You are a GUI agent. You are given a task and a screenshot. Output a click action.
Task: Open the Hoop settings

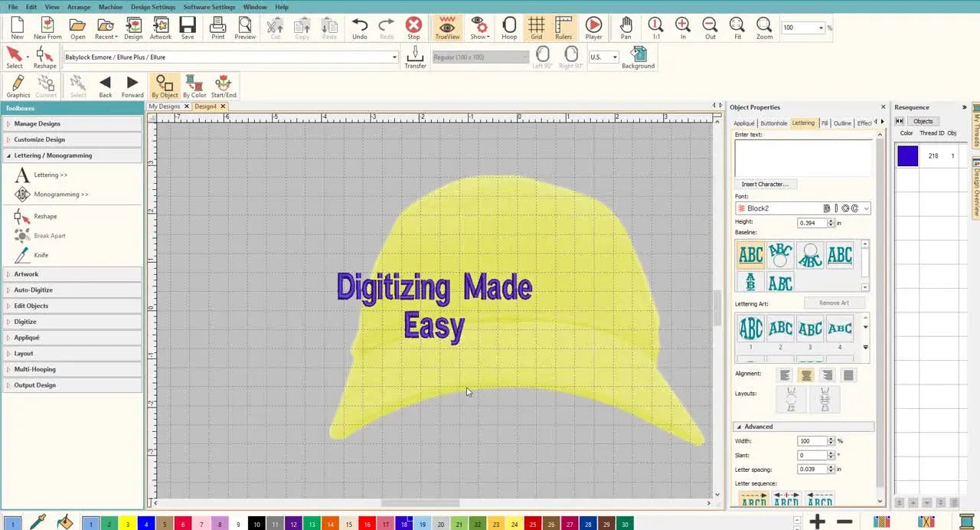[509, 28]
